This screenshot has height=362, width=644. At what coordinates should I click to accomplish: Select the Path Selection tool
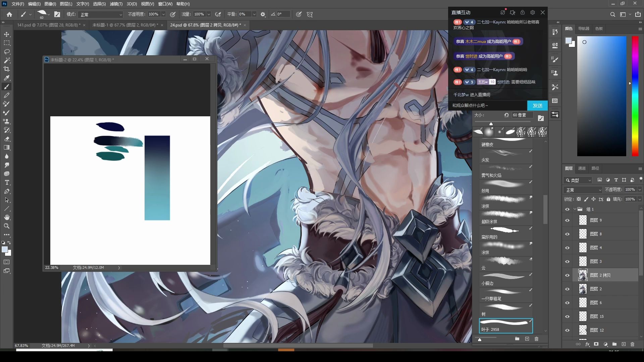click(x=7, y=200)
